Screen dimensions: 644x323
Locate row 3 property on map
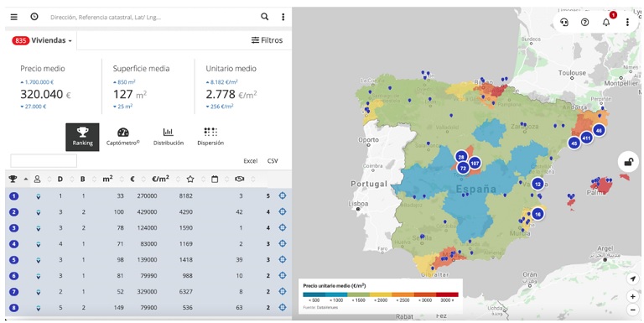click(283, 227)
